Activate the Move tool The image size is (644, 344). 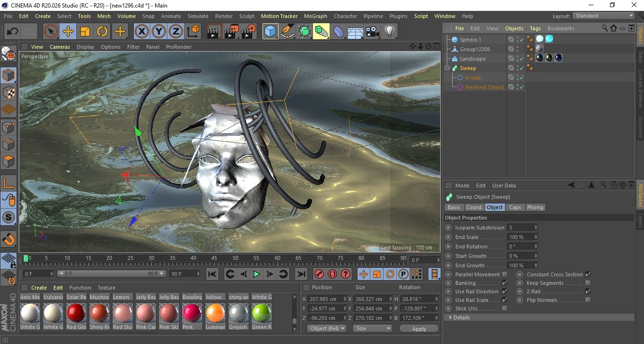coord(68,32)
